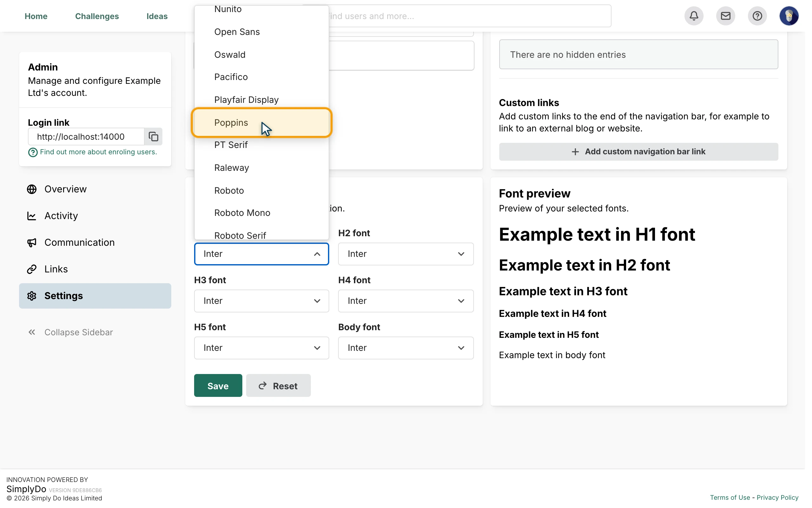Copy the login link with copy icon

click(x=153, y=137)
